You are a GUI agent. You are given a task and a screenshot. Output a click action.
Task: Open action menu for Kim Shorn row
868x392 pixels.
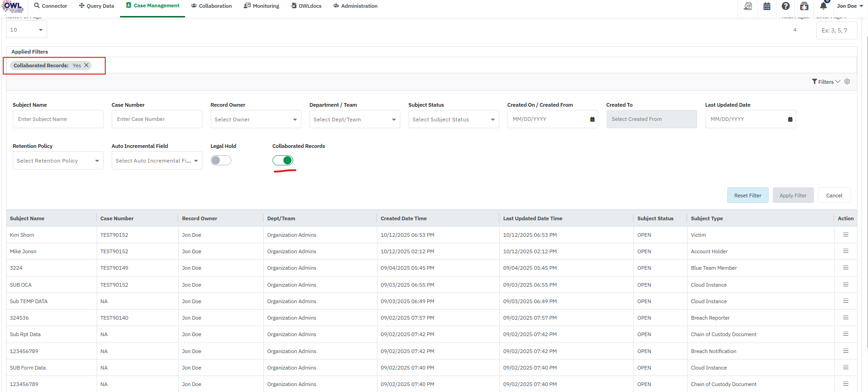pyautogui.click(x=846, y=234)
